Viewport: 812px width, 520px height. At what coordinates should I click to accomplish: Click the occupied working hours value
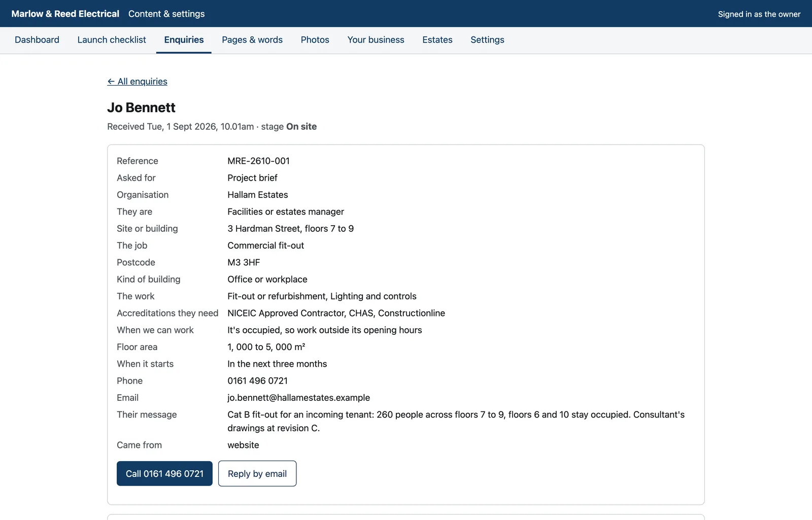pyautogui.click(x=325, y=330)
